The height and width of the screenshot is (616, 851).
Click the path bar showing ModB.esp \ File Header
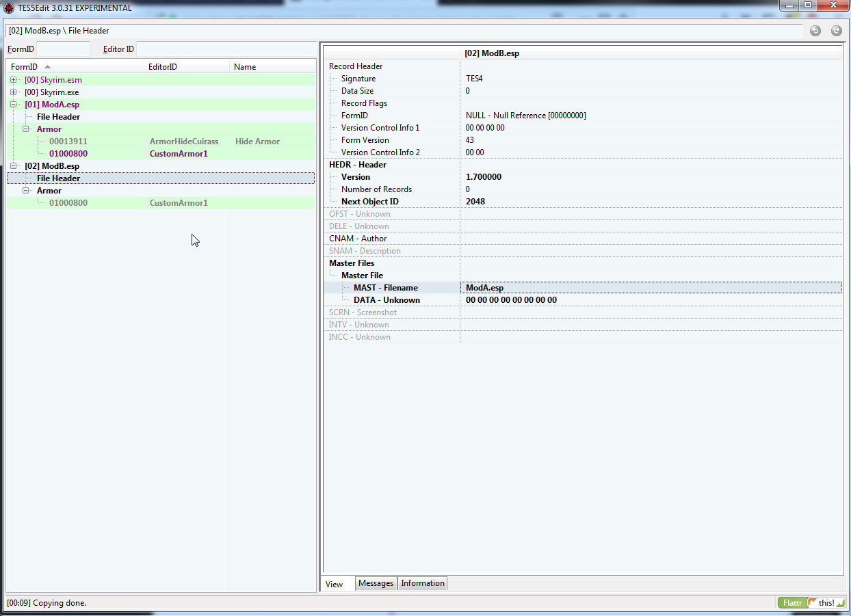tap(404, 31)
